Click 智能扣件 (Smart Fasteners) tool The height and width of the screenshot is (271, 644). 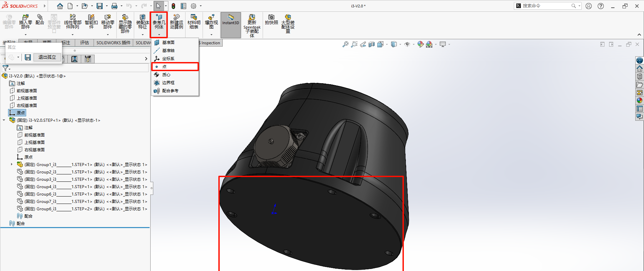[91, 22]
